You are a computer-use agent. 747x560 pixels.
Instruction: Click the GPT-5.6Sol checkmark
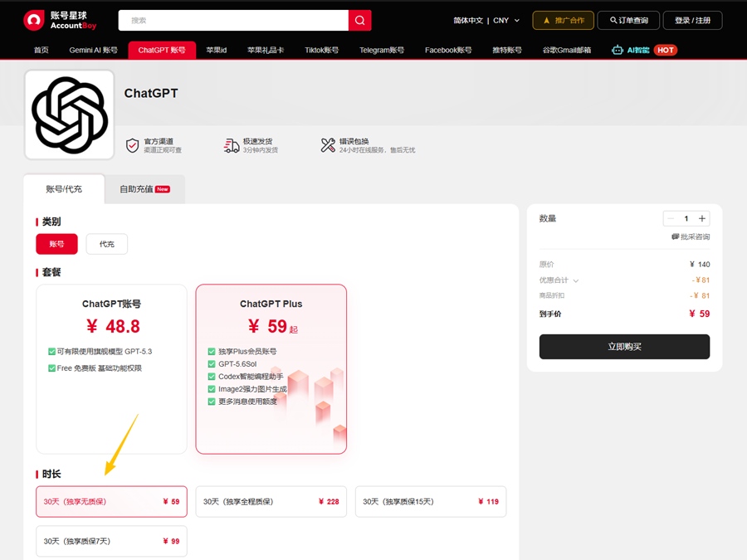click(212, 364)
